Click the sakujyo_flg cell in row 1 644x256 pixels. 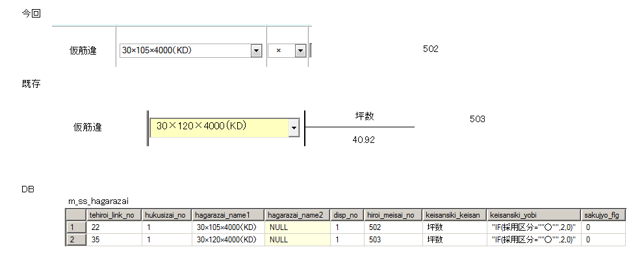coord(603,227)
